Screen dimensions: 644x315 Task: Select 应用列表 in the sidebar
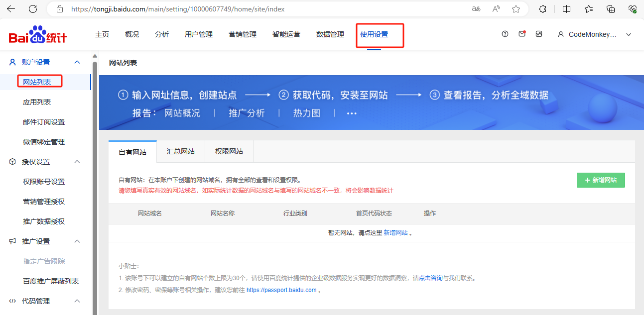click(x=37, y=102)
